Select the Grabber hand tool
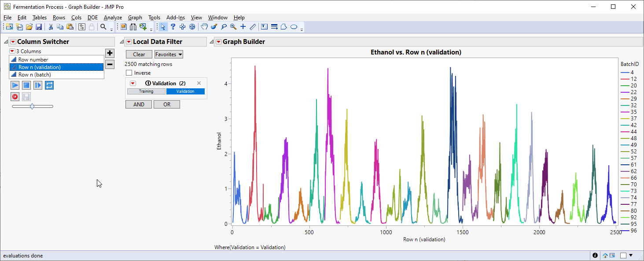This screenshot has width=644, height=261. (x=204, y=27)
